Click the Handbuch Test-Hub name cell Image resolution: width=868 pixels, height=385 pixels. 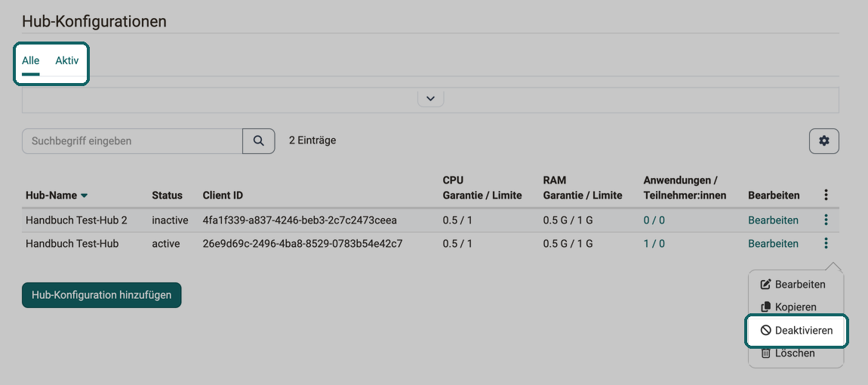(72, 243)
